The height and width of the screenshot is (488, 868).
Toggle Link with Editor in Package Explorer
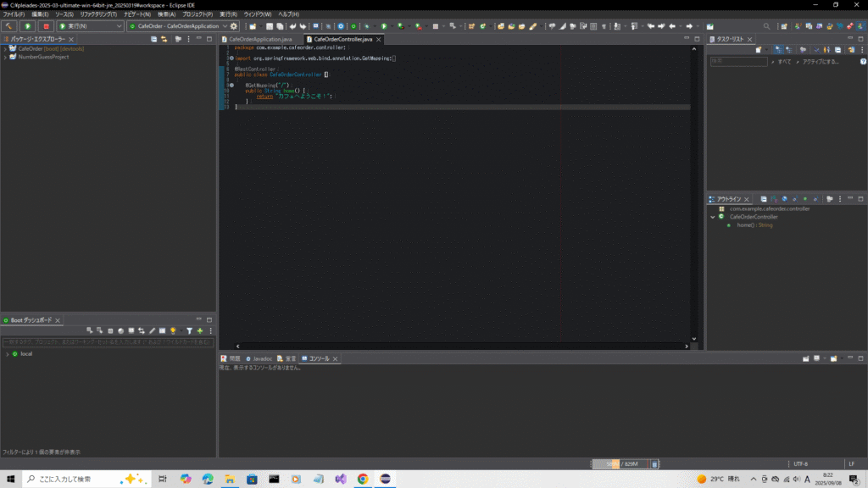coord(163,39)
